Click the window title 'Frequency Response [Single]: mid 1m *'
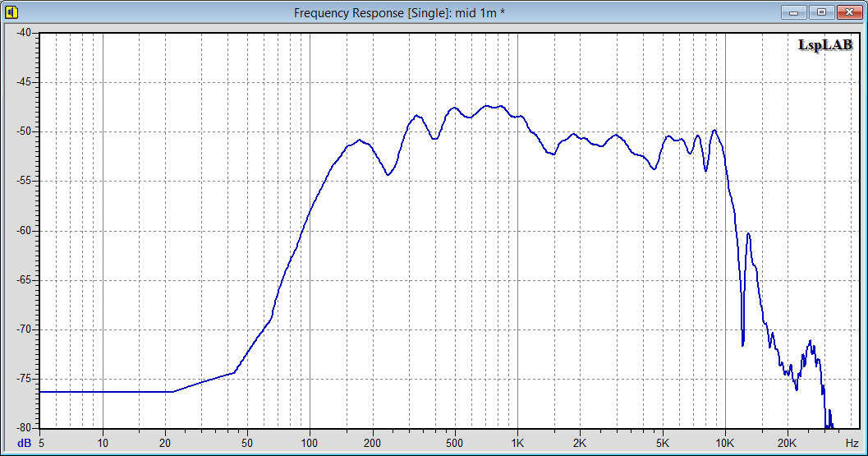 pyautogui.click(x=399, y=13)
